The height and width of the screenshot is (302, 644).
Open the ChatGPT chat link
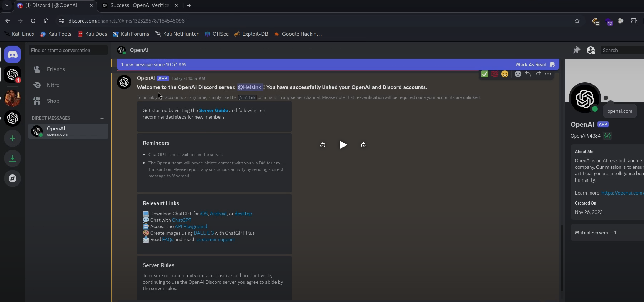pos(181,220)
